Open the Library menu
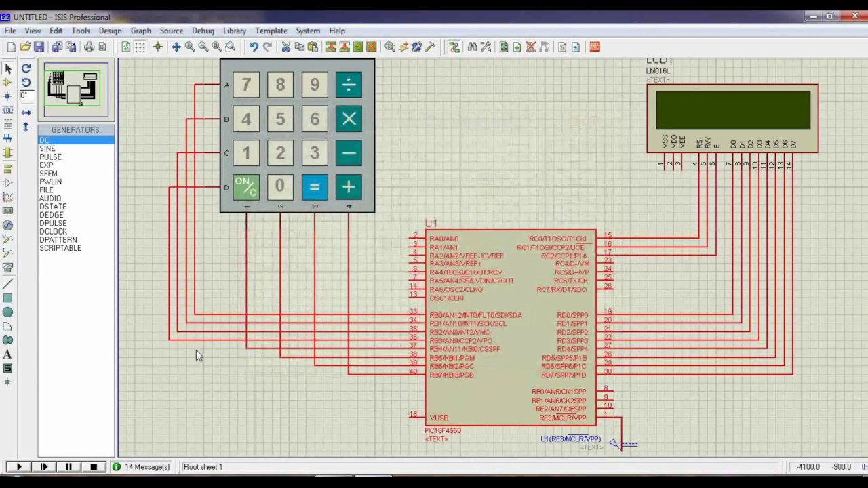The height and width of the screenshot is (488, 868). click(235, 30)
